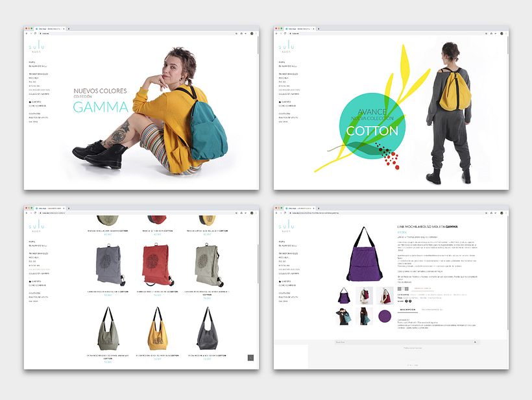Open the profile avatar in the GAMMA banner browser
532x400 pixels.
pyautogui.click(x=252, y=34)
